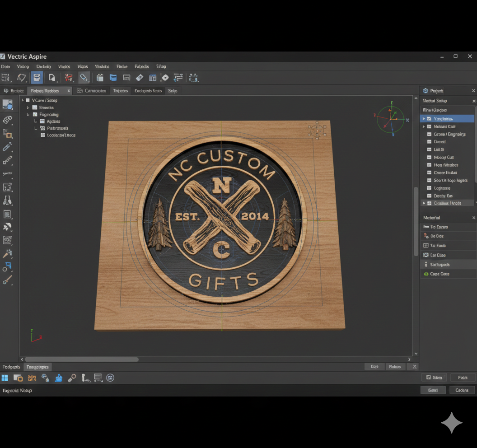Click the horizontal scrollbar's right arrow
The image size is (477, 448).
tap(409, 359)
